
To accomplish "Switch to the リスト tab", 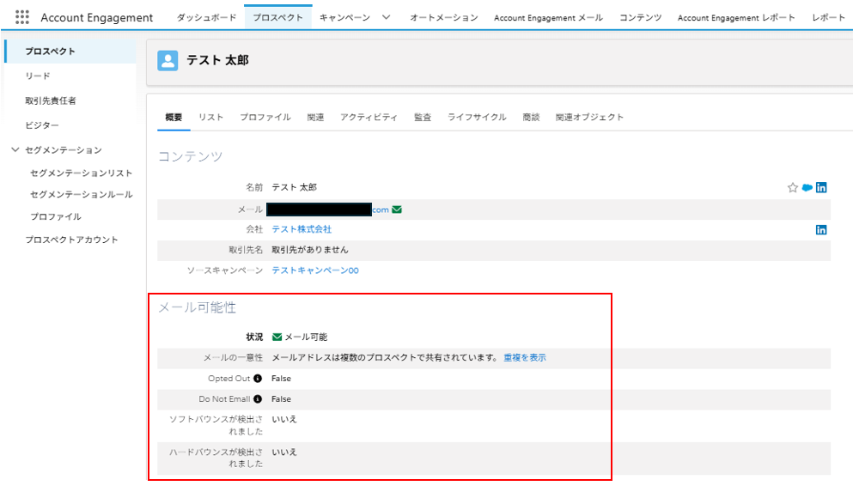I will point(210,117).
